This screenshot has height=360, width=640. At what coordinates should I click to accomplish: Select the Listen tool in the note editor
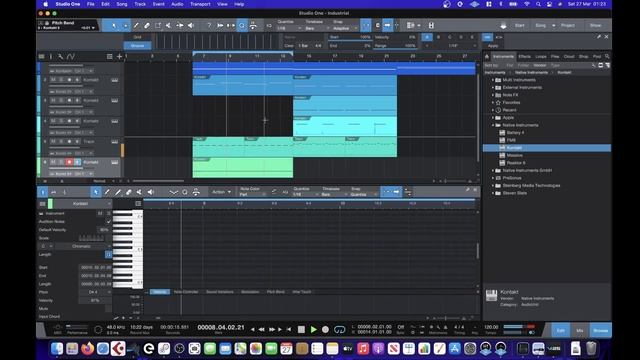[151, 192]
